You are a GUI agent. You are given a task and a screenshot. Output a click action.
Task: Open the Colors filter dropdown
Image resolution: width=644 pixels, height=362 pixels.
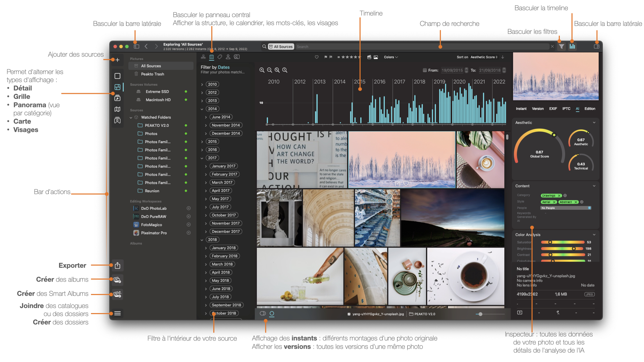coord(391,57)
